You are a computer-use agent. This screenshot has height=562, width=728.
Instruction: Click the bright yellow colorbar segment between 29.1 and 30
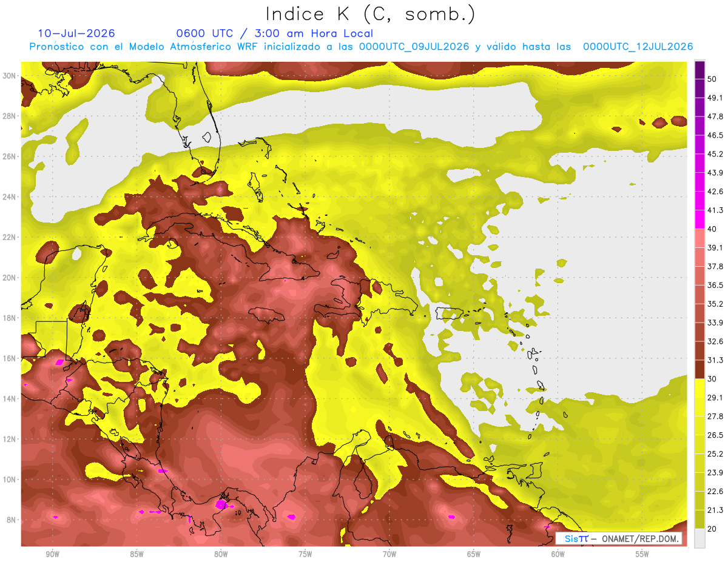pos(699,388)
